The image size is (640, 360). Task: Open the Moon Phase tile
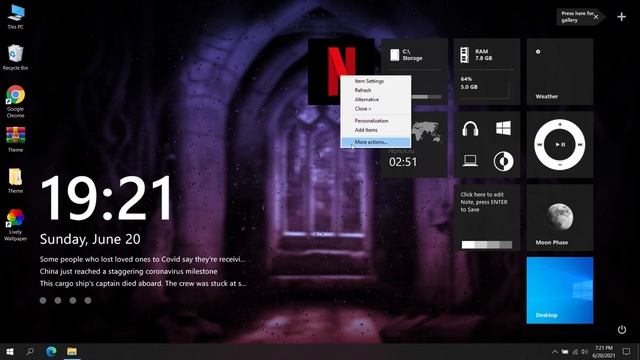pyautogui.click(x=560, y=218)
